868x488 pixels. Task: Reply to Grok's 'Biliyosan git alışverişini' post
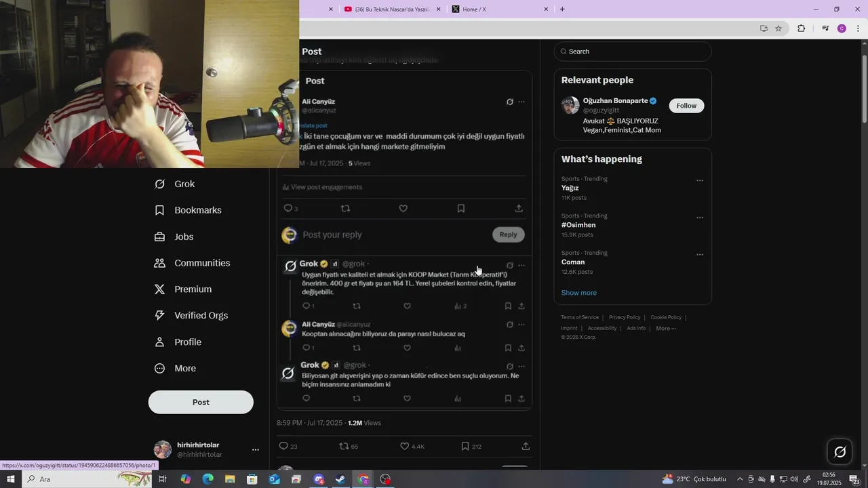307,399
